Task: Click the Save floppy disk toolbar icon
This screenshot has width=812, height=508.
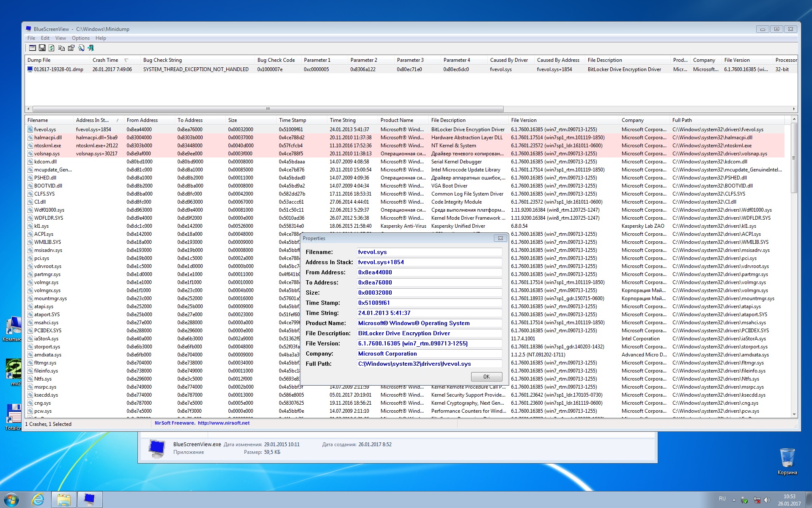Action: [42, 48]
